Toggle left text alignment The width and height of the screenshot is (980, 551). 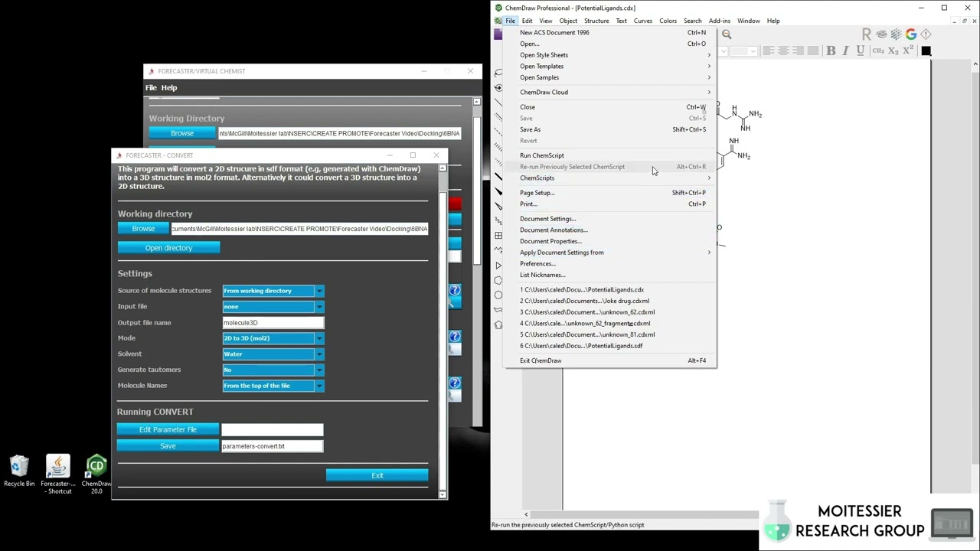pyautogui.click(x=769, y=51)
